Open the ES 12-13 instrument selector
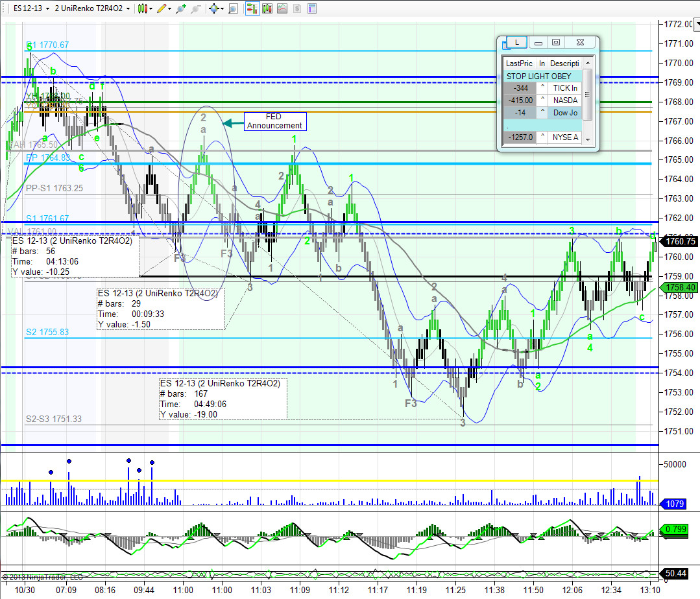This screenshot has height=599, width=700. click(x=31, y=8)
